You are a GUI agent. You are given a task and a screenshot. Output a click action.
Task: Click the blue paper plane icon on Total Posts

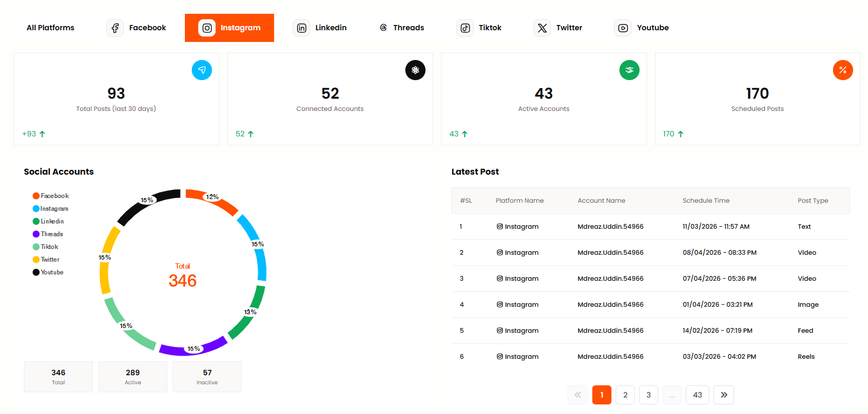[x=201, y=70]
